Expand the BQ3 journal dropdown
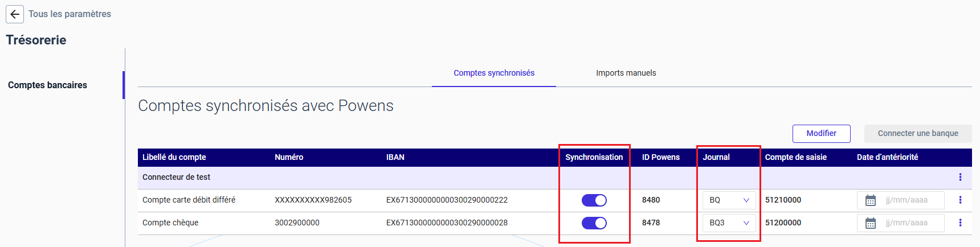This screenshot has height=247, width=980. coord(729,223)
